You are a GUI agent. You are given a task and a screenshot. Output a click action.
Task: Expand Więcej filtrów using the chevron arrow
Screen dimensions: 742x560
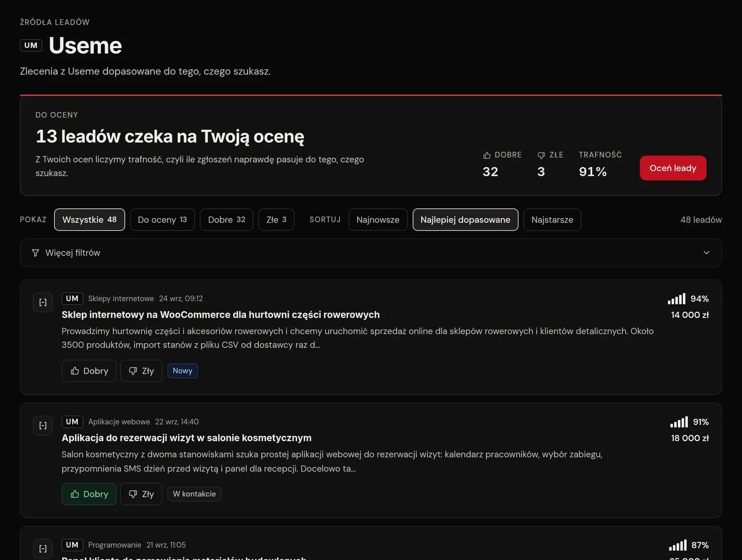point(706,253)
